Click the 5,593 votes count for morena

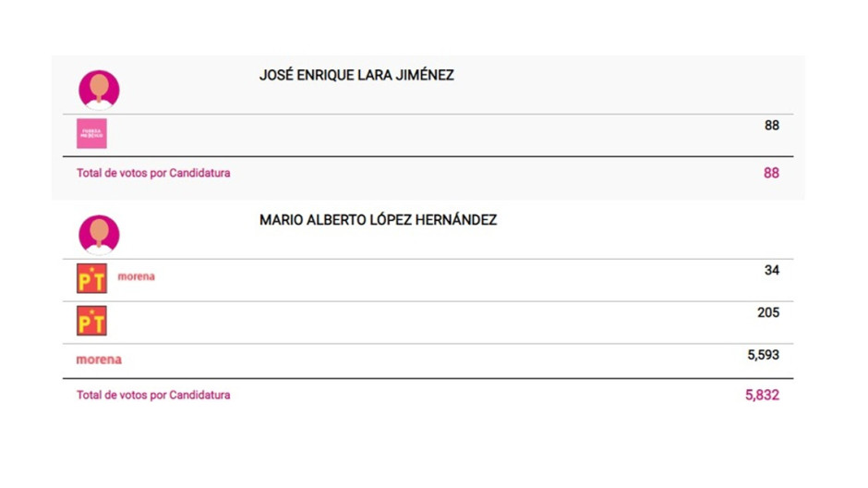point(763,355)
